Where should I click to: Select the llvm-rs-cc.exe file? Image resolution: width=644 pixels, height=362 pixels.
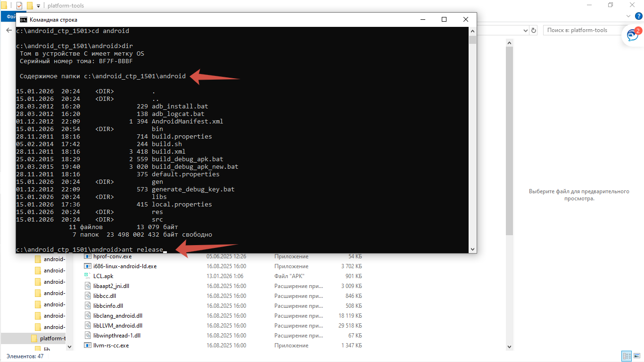click(111, 346)
